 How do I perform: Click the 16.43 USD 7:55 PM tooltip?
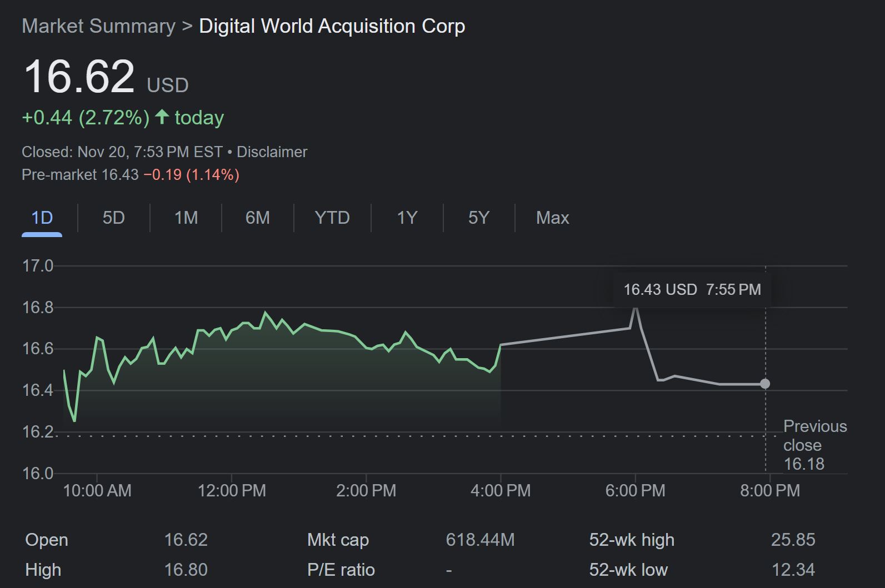click(x=692, y=289)
